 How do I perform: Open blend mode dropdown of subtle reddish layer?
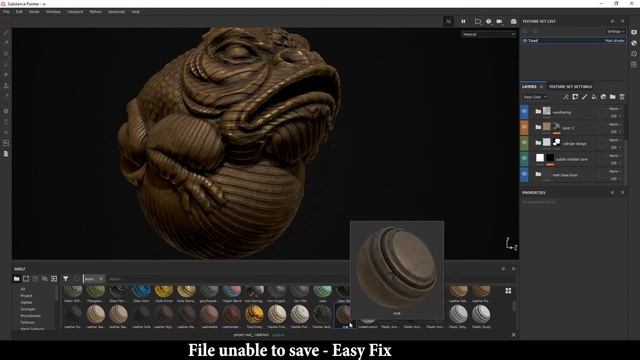615,156
